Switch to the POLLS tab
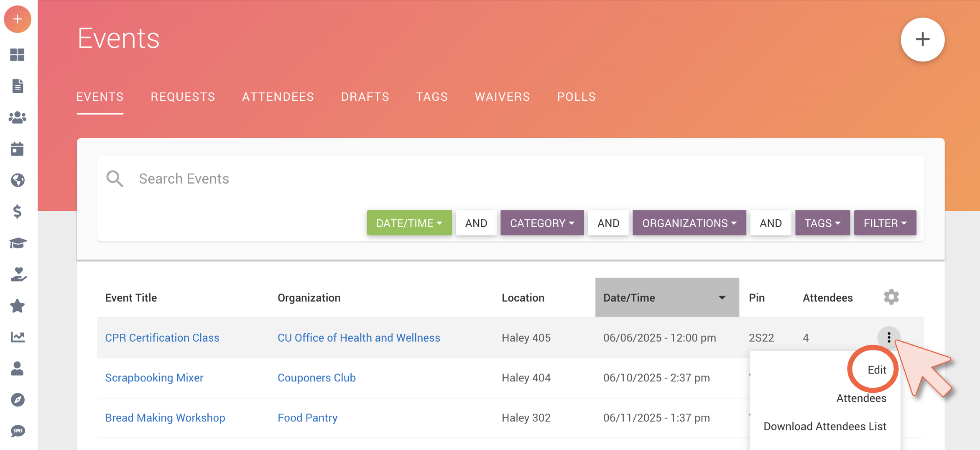 click(576, 97)
